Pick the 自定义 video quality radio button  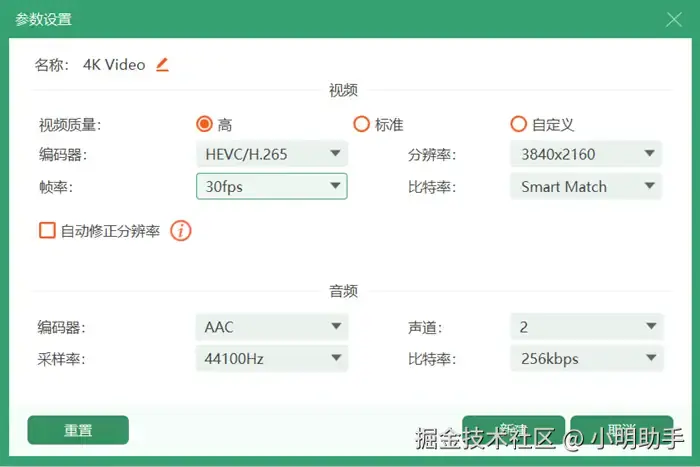click(518, 124)
